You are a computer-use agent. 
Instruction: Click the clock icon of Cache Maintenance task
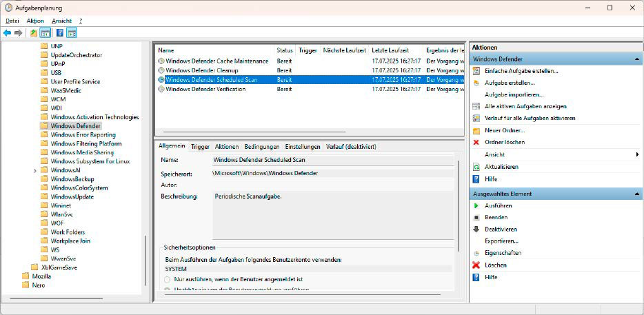161,61
